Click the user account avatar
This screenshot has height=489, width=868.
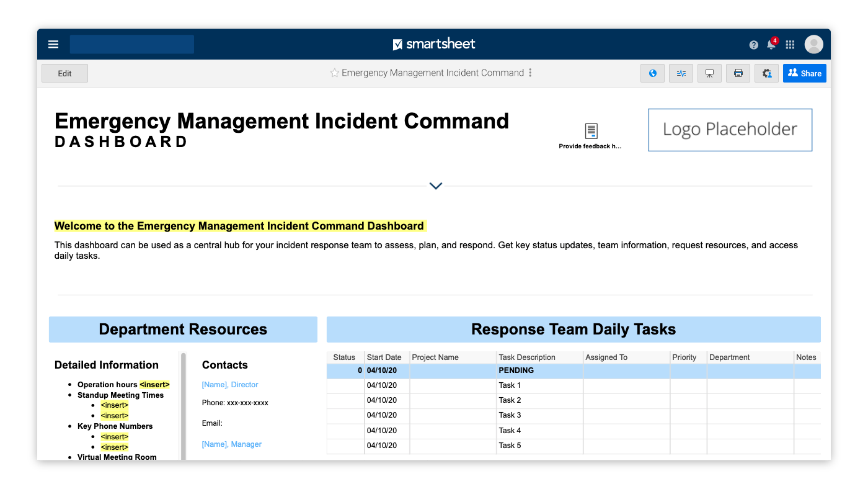[x=813, y=45]
